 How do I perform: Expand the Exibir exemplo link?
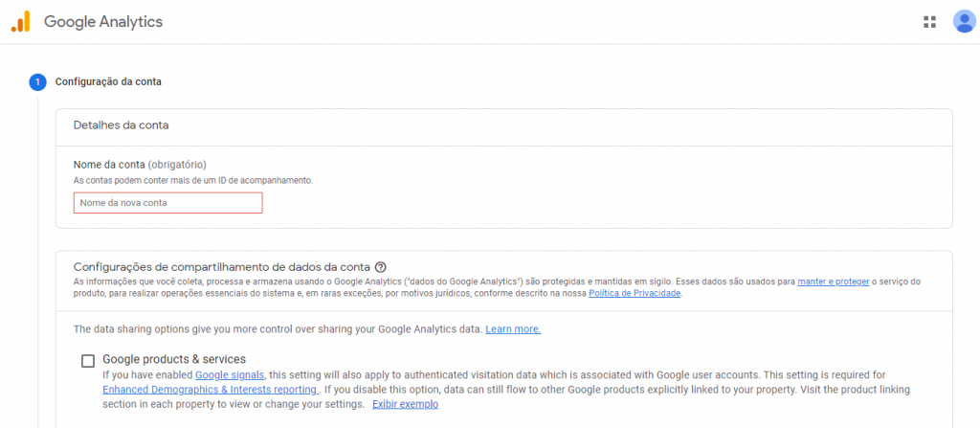click(405, 405)
